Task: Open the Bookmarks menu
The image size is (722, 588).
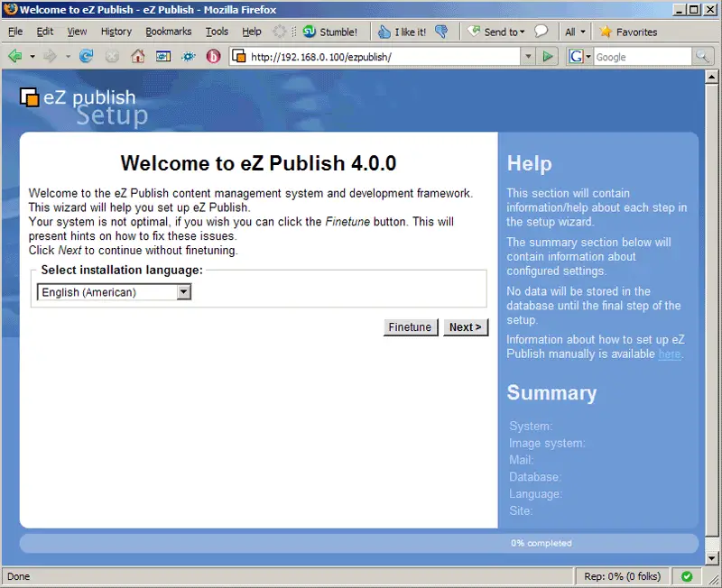Action: [169, 32]
